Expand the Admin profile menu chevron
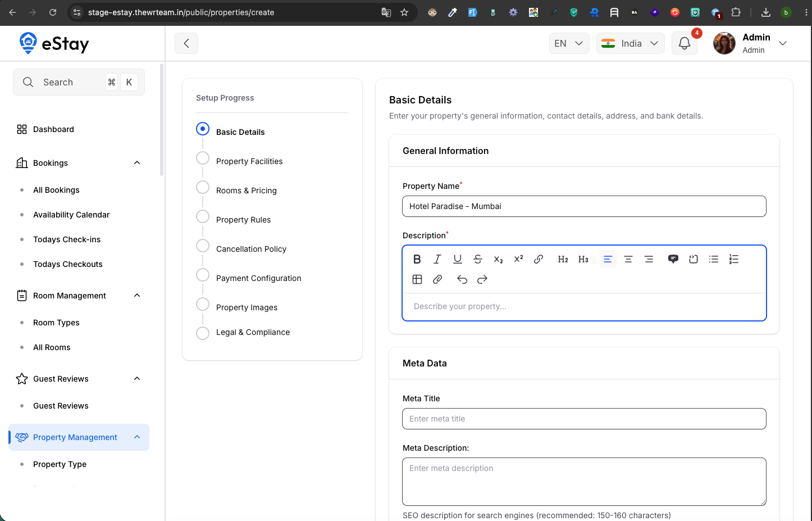The height and width of the screenshot is (521, 812). click(783, 43)
